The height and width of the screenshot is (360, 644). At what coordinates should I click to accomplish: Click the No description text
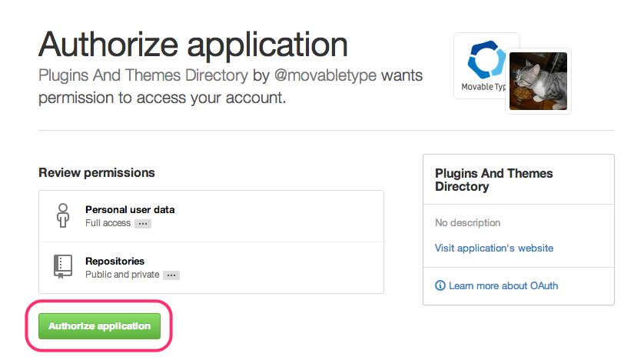(467, 223)
